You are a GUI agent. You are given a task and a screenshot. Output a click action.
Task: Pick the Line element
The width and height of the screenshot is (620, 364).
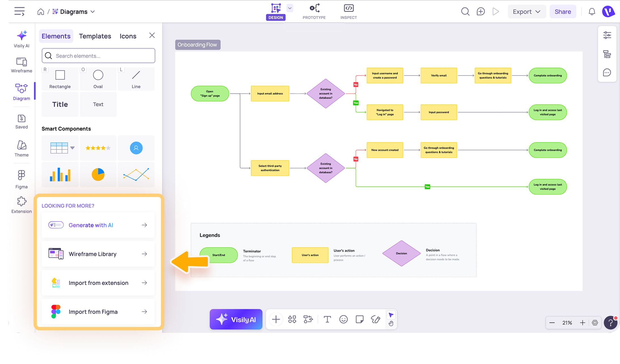[136, 79]
